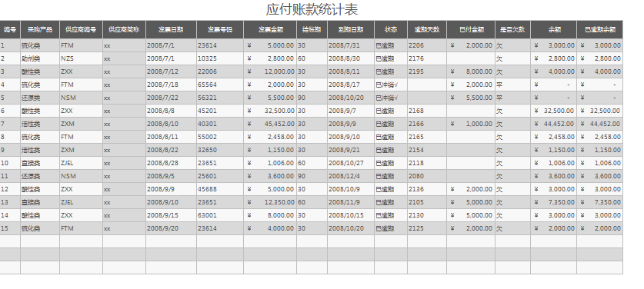Select invoice number cell 63001

coord(220,215)
